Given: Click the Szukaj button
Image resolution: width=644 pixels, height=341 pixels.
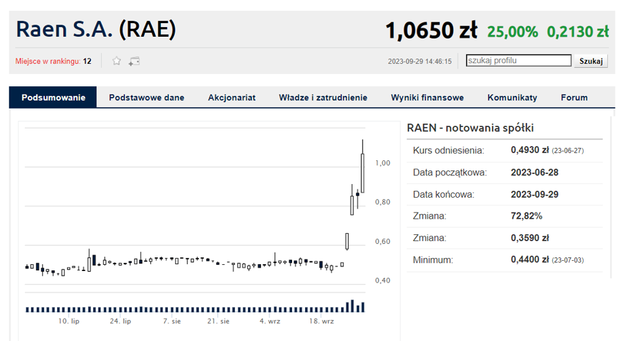Looking at the screenshot, I should click(x=590, y=61).
